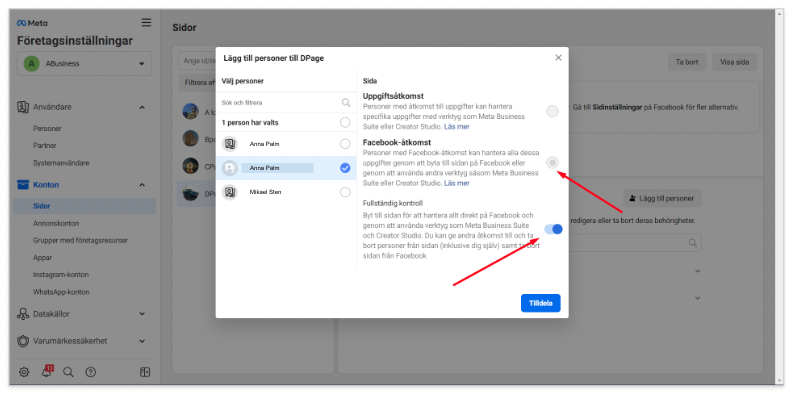Focus the Ange id search field
Image resolution: width=796 pixels, height=400 pixels.
pyautogui.click(x=197, y=61)
